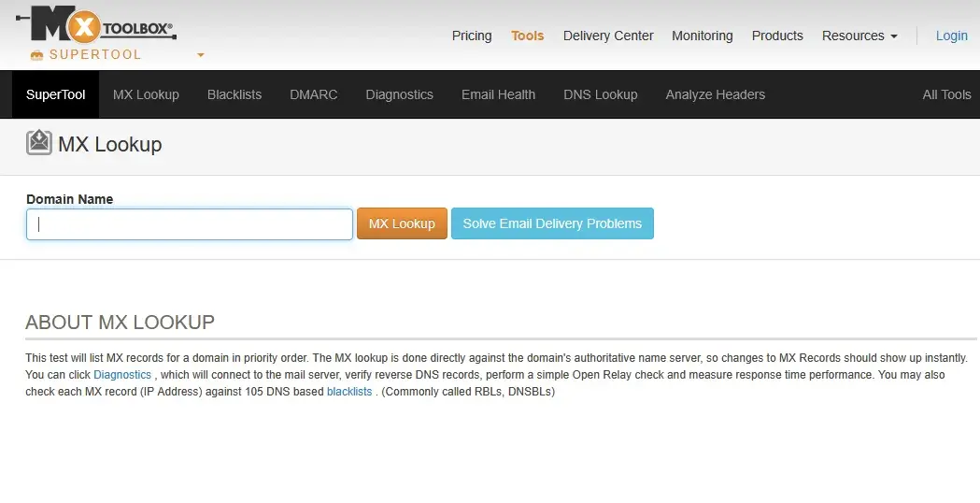Focus the Domain Name input field
This screenshot has width=980, height=503.
click(x=190, y=224)
